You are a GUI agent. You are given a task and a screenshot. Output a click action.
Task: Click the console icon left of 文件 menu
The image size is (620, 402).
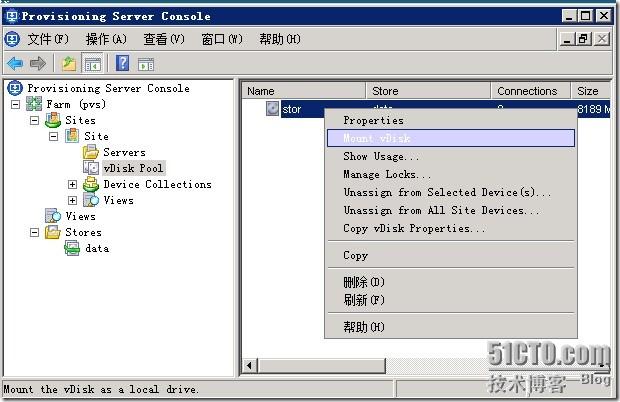point(12,39)
